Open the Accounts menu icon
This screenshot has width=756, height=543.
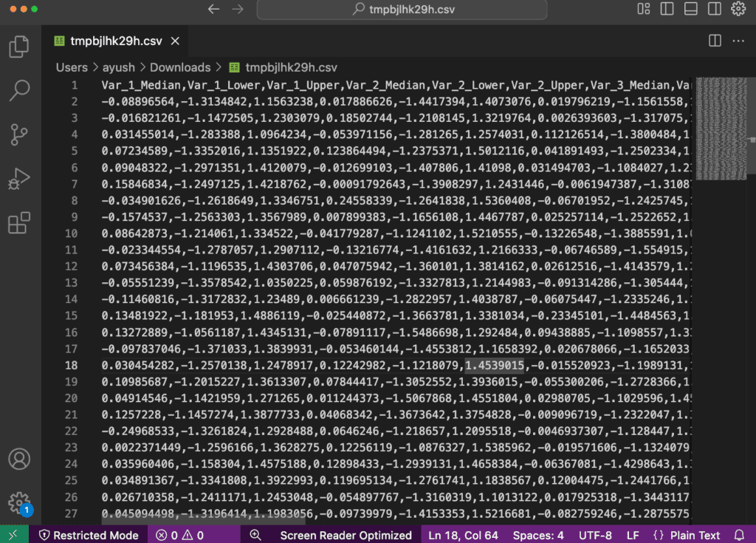(19, 458)
